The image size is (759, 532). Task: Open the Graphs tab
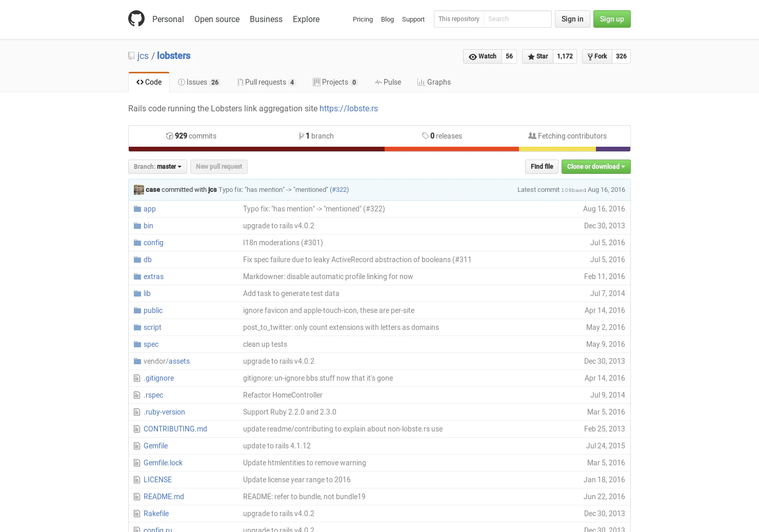(434, 82)
